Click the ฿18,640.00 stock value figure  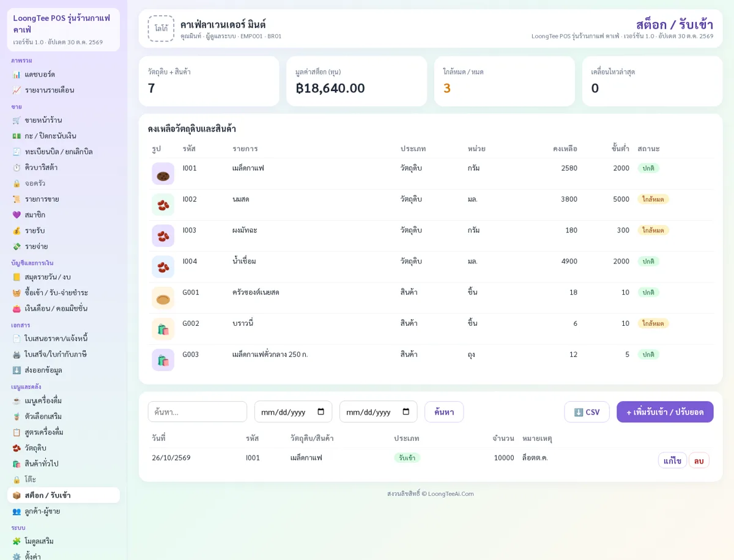pyautogui.click(x=330, y=88)
